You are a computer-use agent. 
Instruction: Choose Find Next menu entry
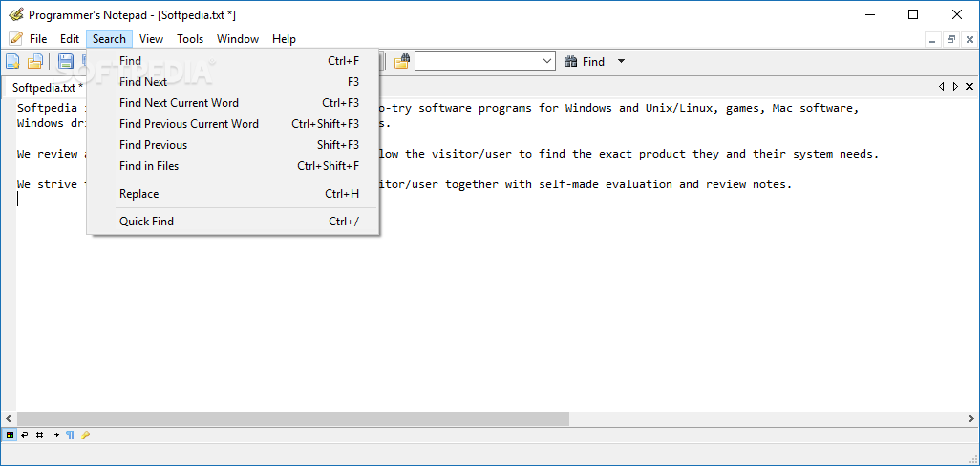click(232, 82)
